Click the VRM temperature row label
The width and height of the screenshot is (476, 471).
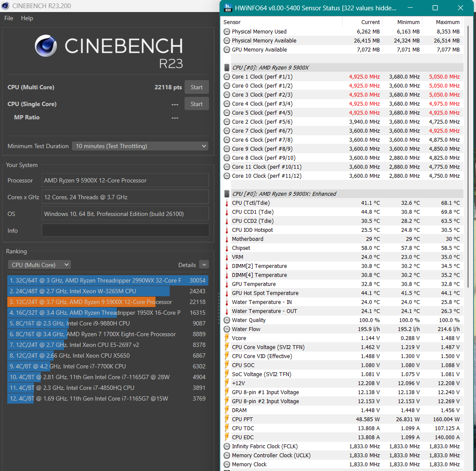coord(238,257)
